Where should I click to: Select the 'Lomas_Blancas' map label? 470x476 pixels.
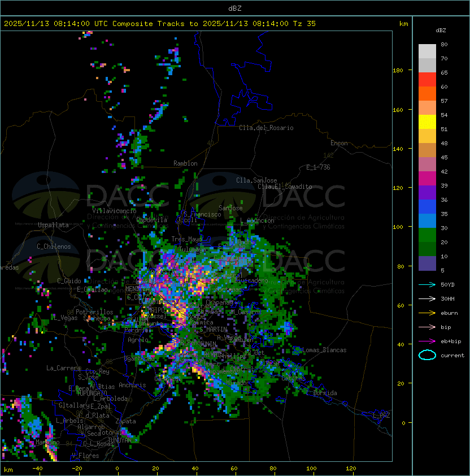(x=324, y=350)
